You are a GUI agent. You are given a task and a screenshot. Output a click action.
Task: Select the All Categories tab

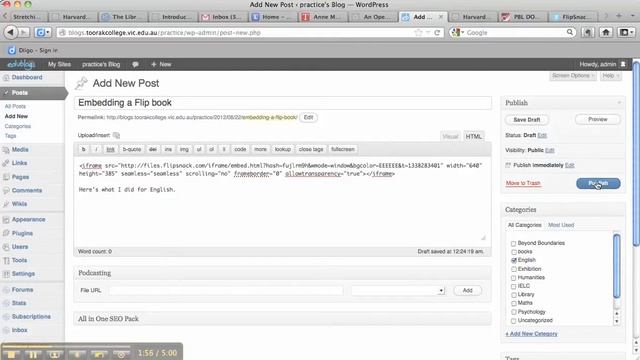(524, 225)
